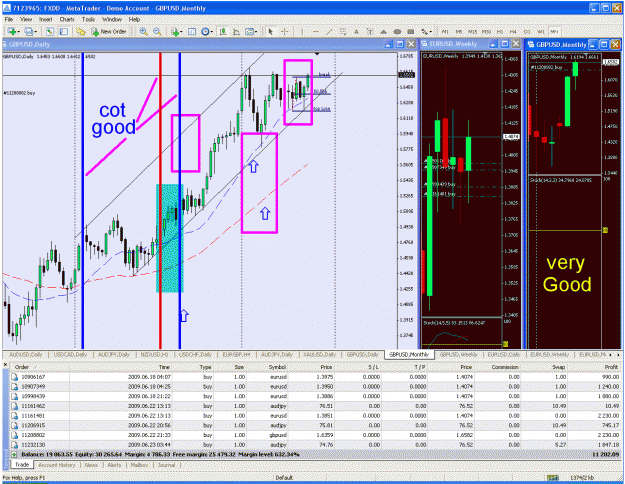Switch chart to M1 timeframe

pyautogui.click(x=445, y=31)
